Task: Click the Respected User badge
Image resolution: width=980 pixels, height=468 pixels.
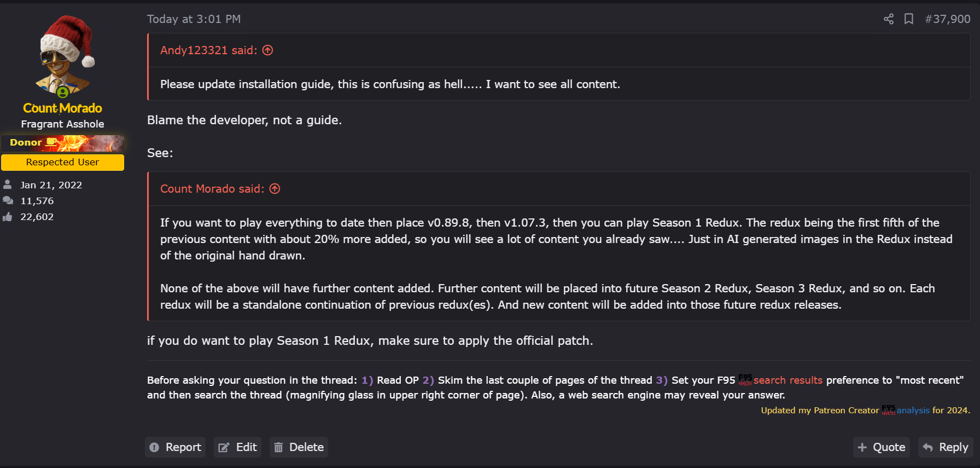Action: click(62, 163)
